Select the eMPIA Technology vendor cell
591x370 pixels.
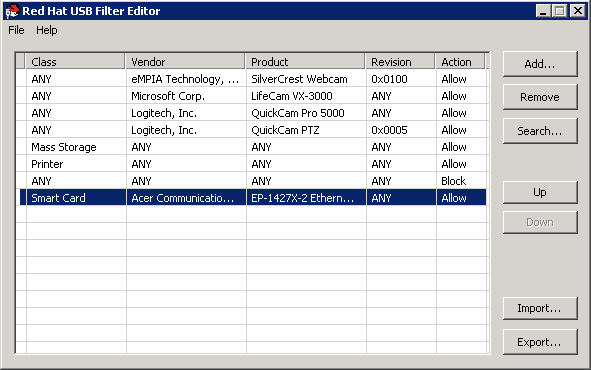tap(186, 79)
